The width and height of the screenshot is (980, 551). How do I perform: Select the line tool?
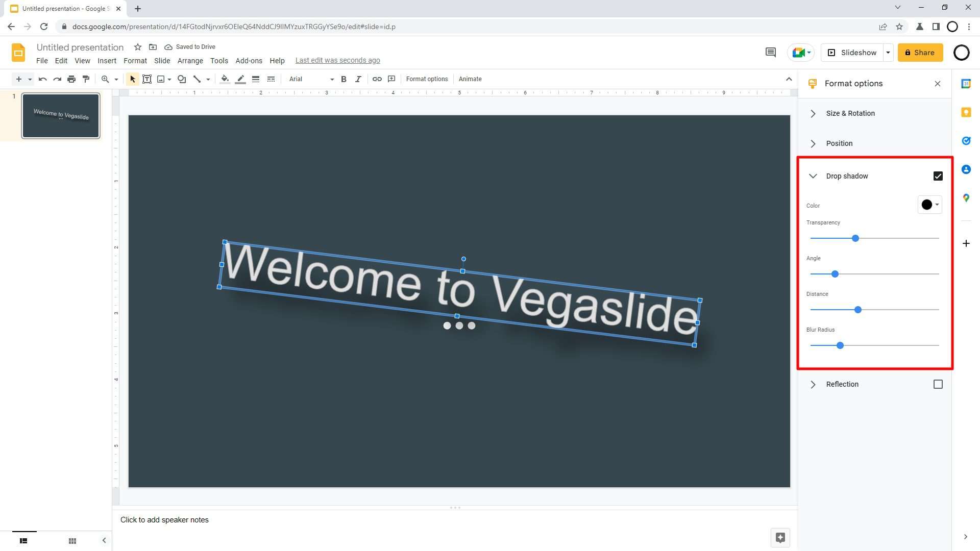tap(198, 79)
